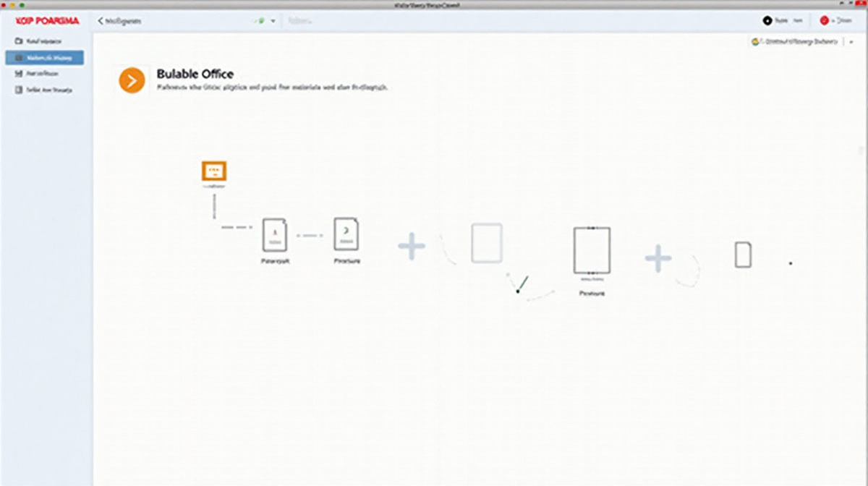
Task: Open the first sidebar item with folder icon
Action: pos(43,42)
